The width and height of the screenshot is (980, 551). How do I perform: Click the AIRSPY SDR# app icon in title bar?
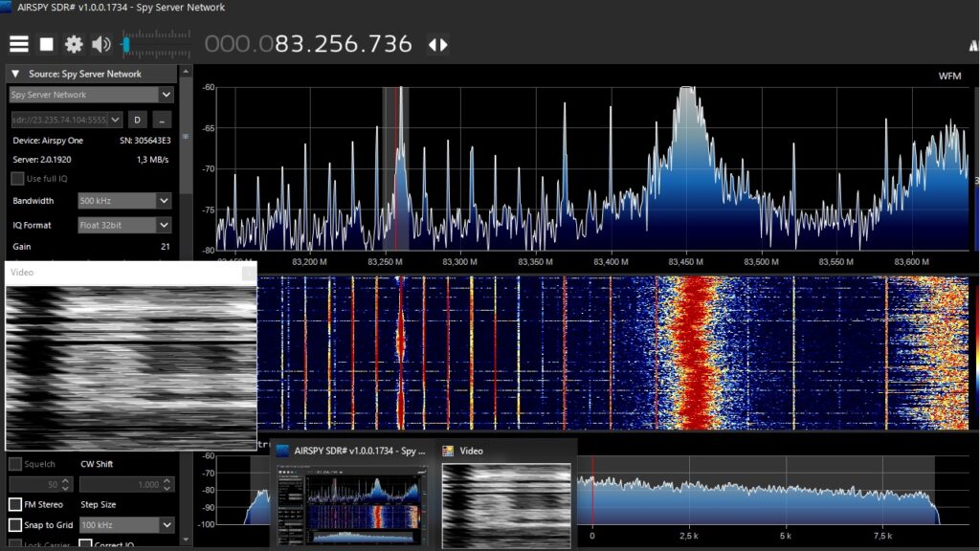[x=6, y=7]
